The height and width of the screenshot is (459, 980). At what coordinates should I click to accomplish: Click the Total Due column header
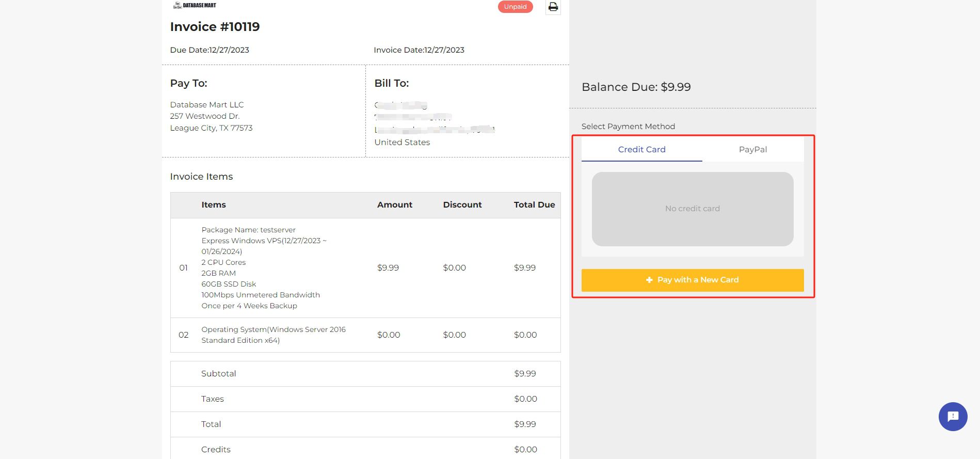(534, 205)
